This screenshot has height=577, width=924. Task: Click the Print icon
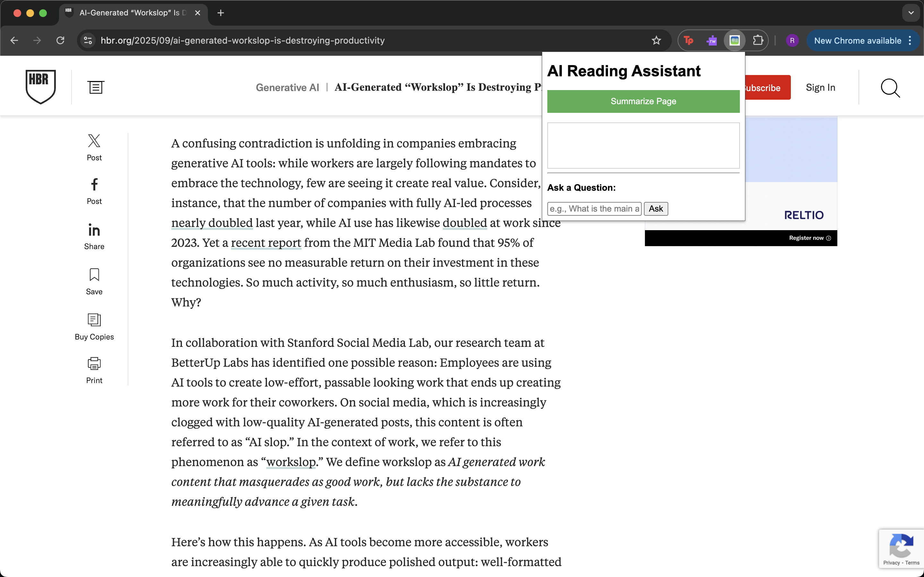coord(94,364)
